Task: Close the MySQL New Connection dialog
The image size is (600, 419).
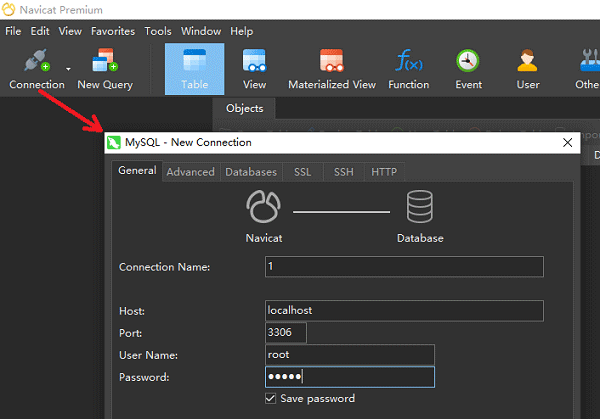Action: click(x=567, y=143)
